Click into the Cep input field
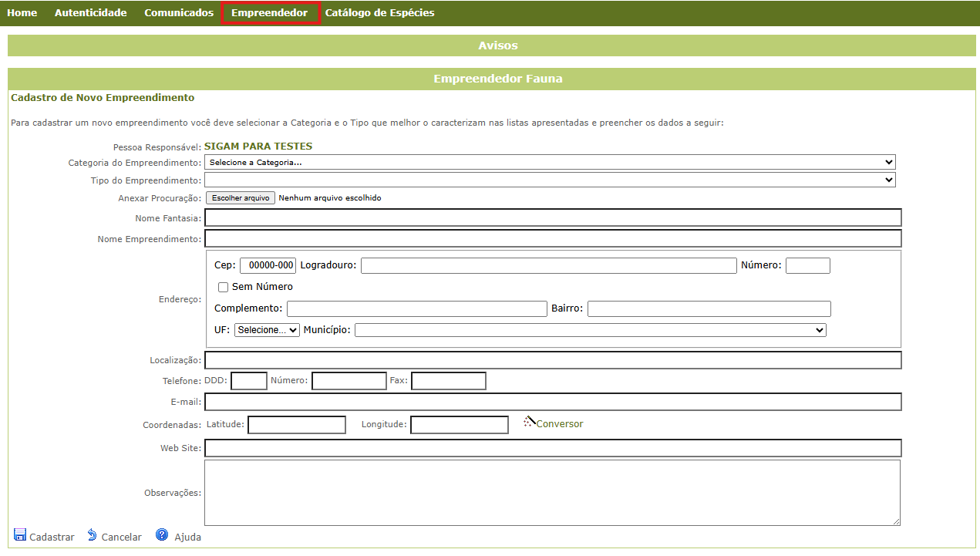Viewport: 980px width, 556px height. (x=268, y=265)
